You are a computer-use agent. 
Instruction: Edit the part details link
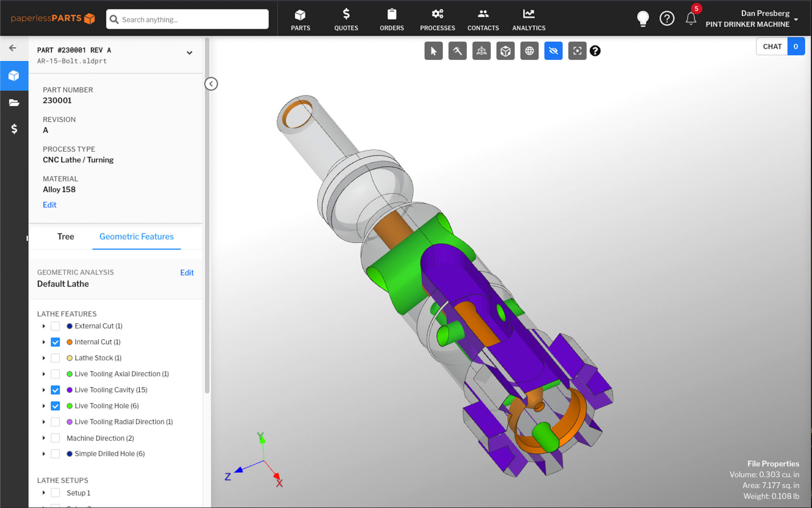[49, 205]
